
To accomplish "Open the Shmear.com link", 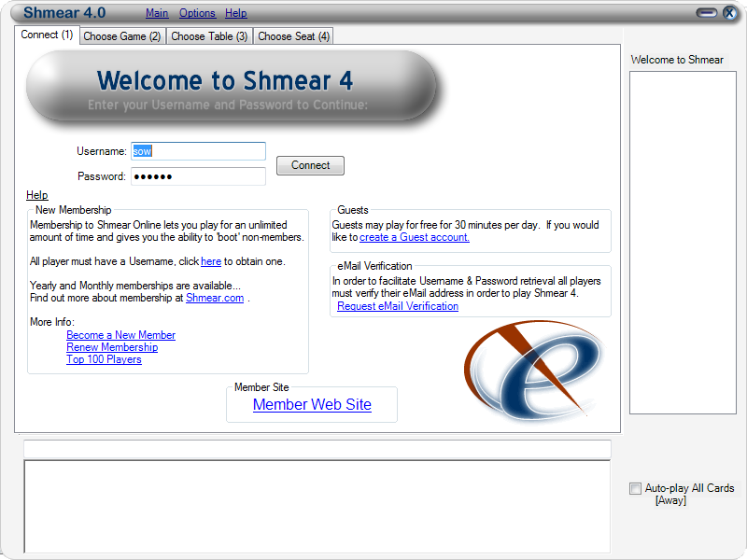I will coord(215,298).
